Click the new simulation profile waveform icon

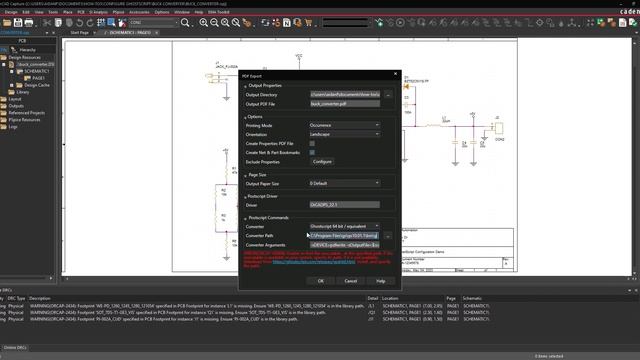tap(380, 22)
